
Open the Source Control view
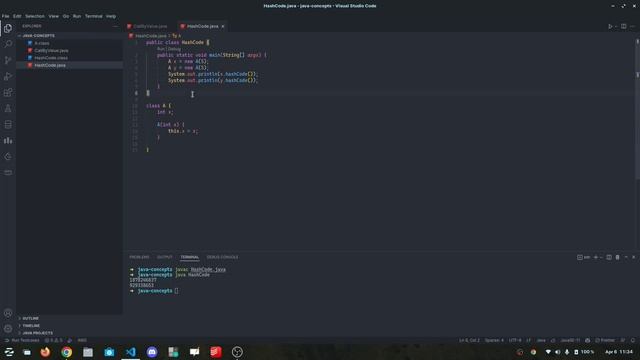pos(8,60)
